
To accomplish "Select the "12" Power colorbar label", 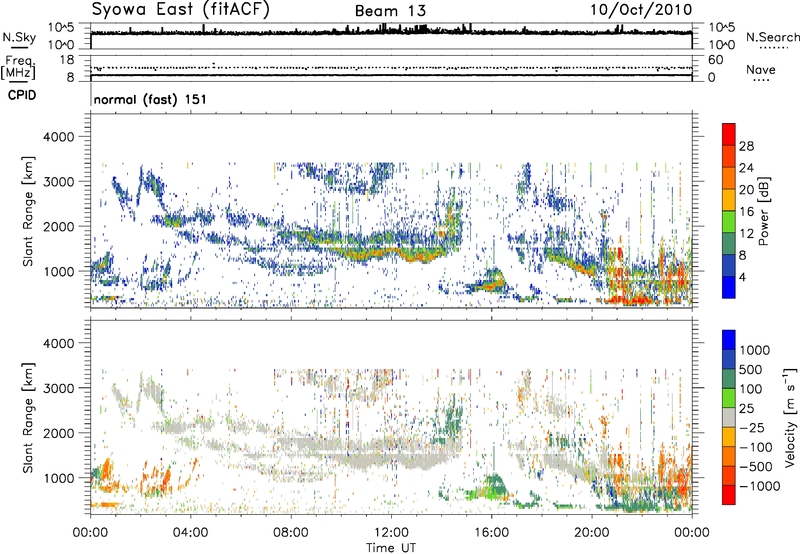I will pos(746,234).
